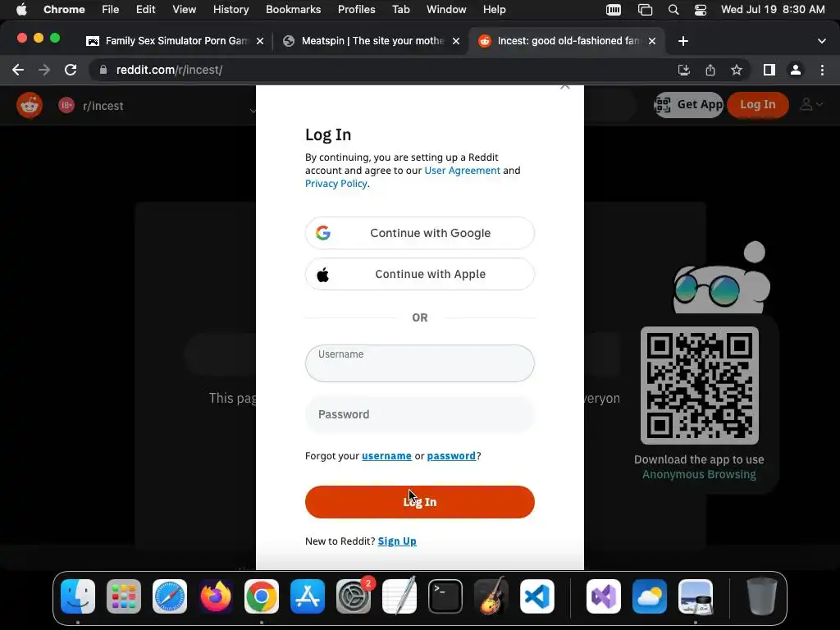
Task: Open the Apple menu
Action: tap(21, 10)
